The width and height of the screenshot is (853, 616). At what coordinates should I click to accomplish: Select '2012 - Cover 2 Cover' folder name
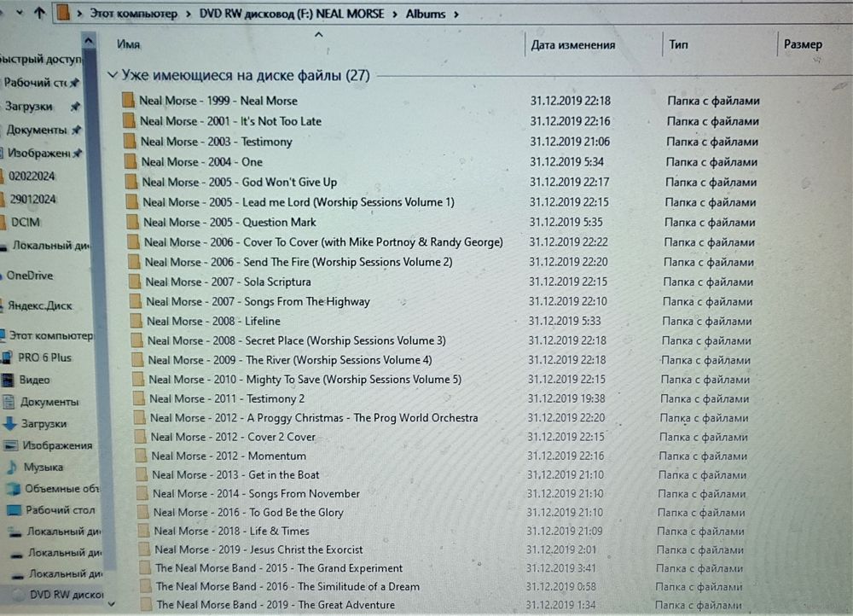(233, 437)
